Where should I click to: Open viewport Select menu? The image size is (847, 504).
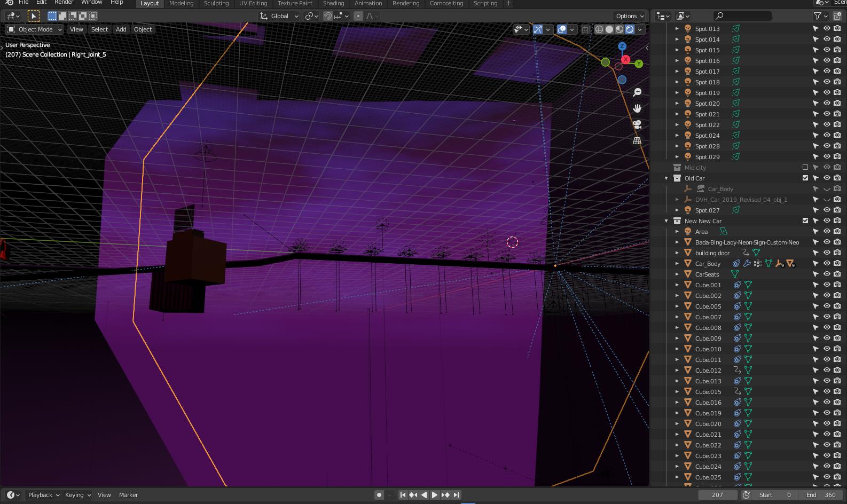tap(99, 29)
